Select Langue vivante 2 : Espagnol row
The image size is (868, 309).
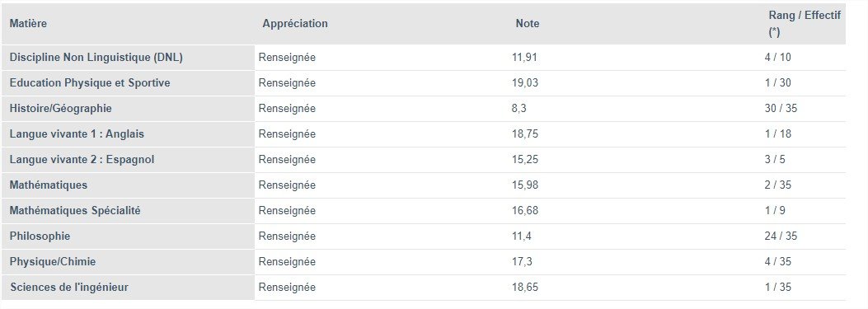tap(424, 160)
